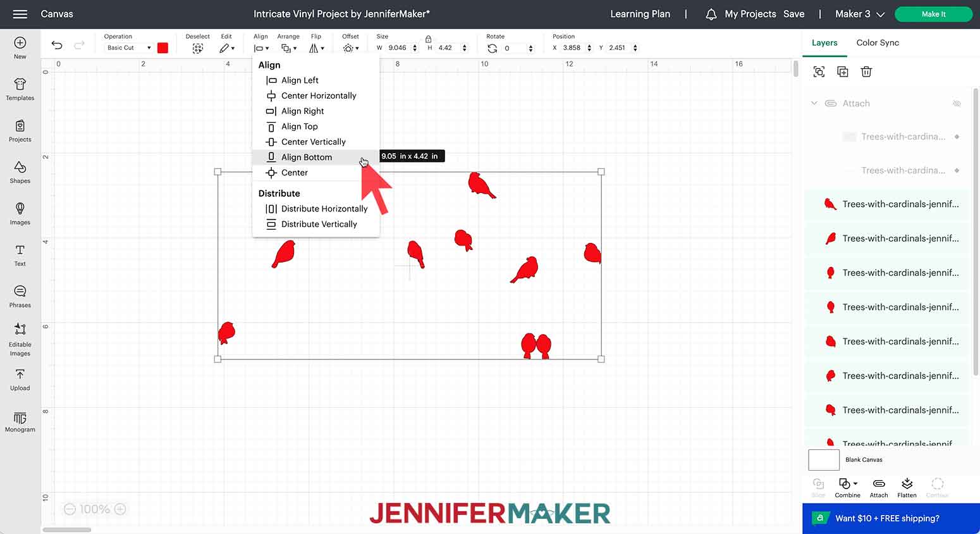Click the Attach button in layers footer
The height and width of the screenshot is (534, 980).
879,488
